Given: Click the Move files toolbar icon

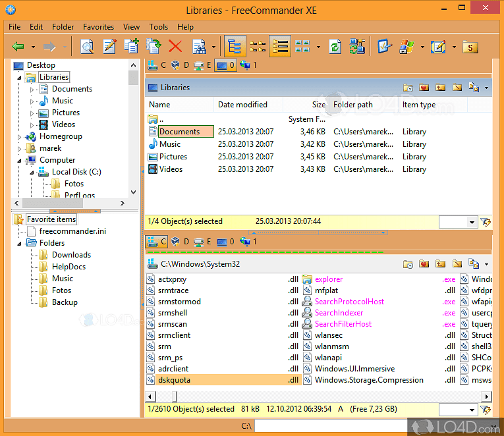Looking at the screenshot, I should (x=154, y=46).
